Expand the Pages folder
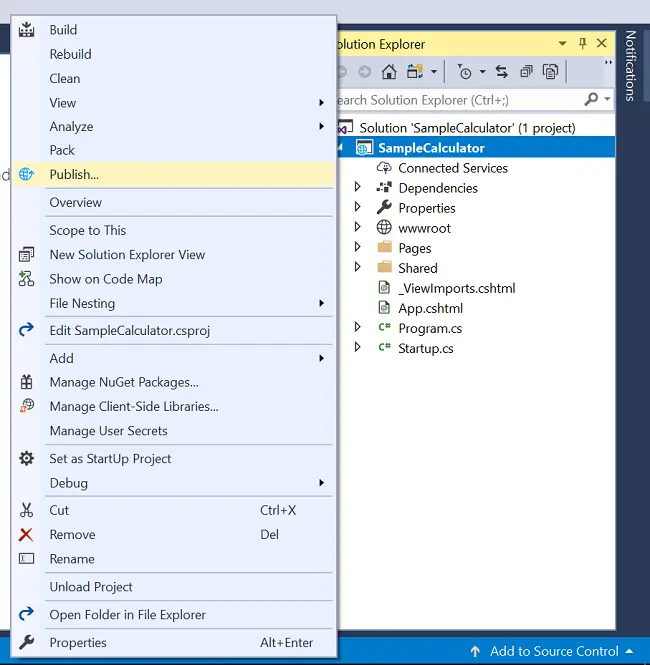The width and height of the screenshot is (650, 665). 357,246
